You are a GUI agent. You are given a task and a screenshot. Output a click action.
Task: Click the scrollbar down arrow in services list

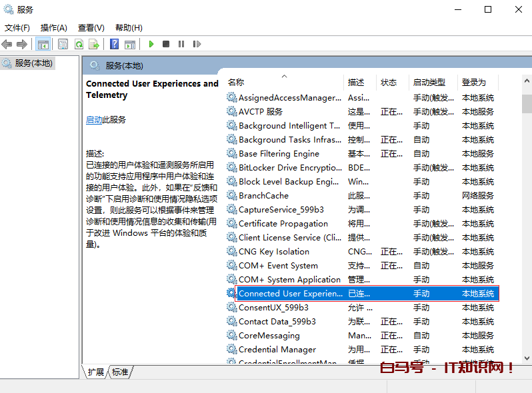(527, 358)
